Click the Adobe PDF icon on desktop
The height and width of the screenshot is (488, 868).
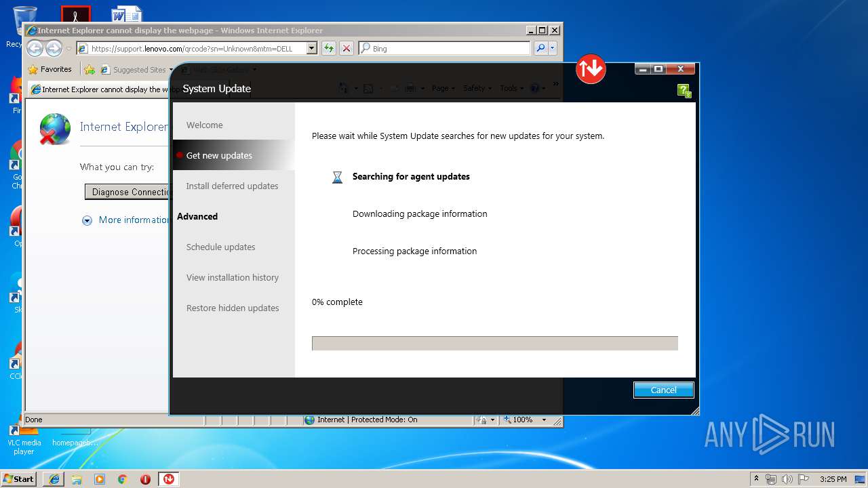pos(75,15)
